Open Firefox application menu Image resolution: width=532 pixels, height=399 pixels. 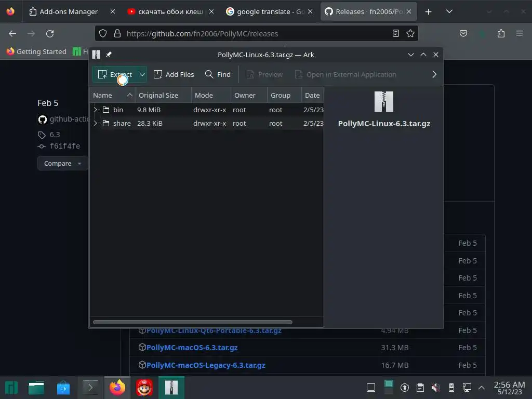(x=520, y=33)
